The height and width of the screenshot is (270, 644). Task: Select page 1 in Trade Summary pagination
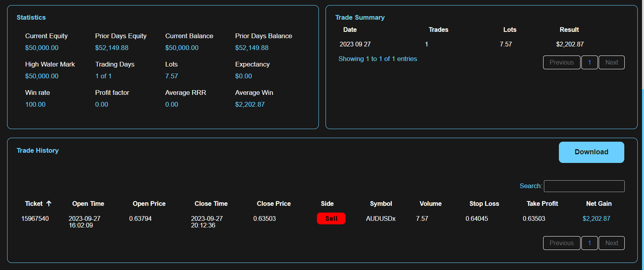589,62
